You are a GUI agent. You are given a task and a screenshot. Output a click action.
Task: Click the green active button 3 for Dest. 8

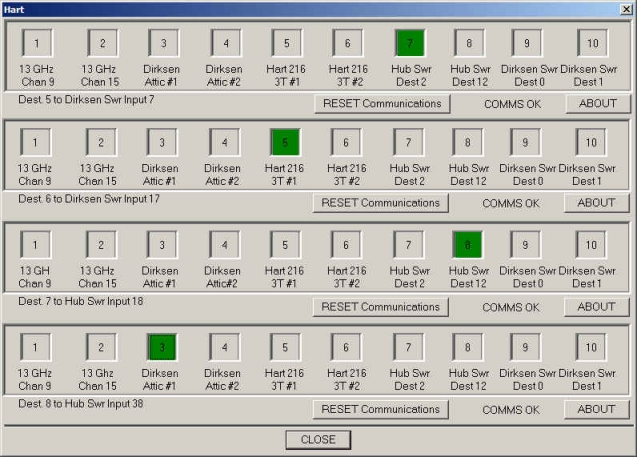162,347
